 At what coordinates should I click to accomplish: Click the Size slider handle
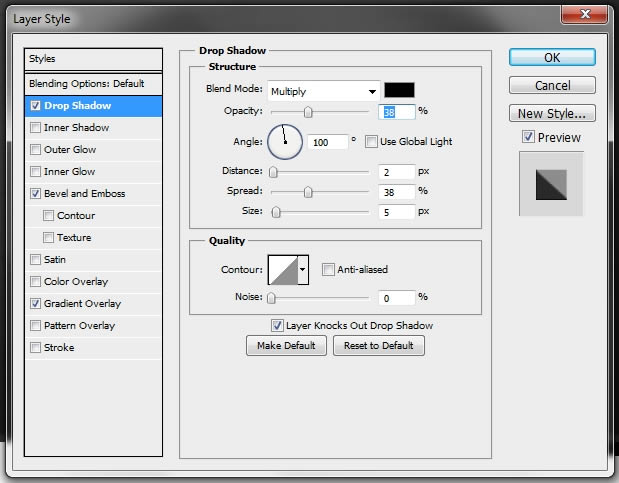click(x=276, y=212)
